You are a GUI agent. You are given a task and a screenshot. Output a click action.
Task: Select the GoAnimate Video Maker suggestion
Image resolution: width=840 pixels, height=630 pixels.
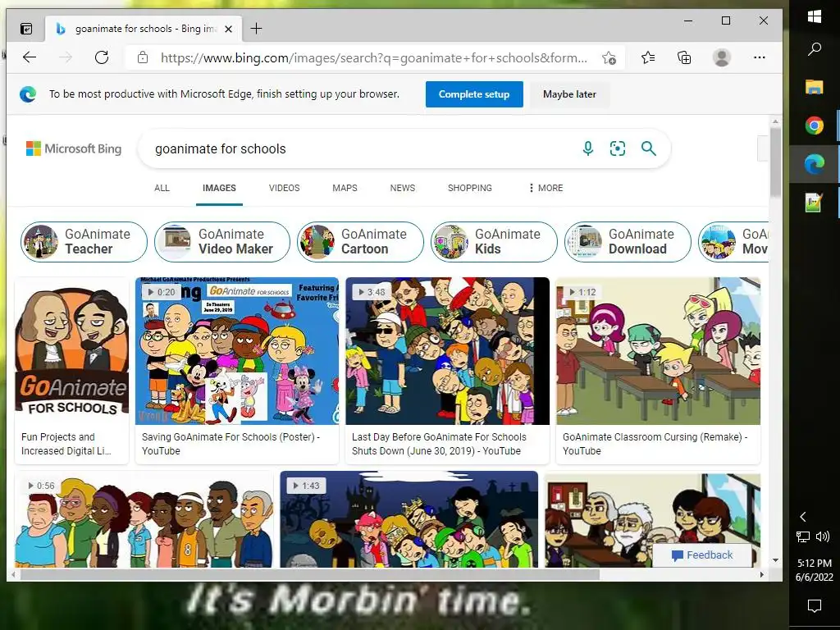[221, 242]
